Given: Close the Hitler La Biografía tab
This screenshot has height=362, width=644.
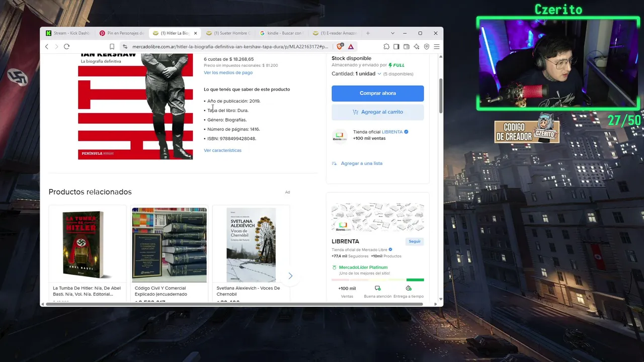Looking at the screenshot, I should click(x=195, y=33).
